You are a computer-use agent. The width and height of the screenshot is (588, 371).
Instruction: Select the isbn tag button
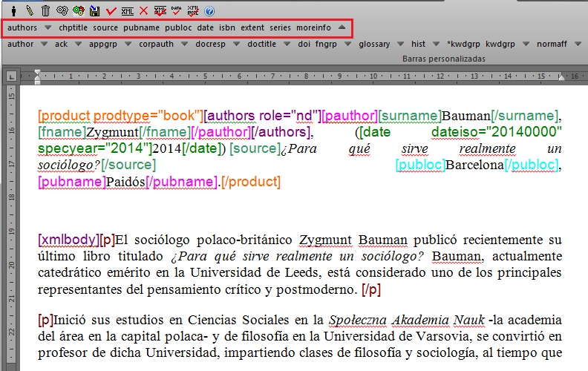(x=227, y=28)
